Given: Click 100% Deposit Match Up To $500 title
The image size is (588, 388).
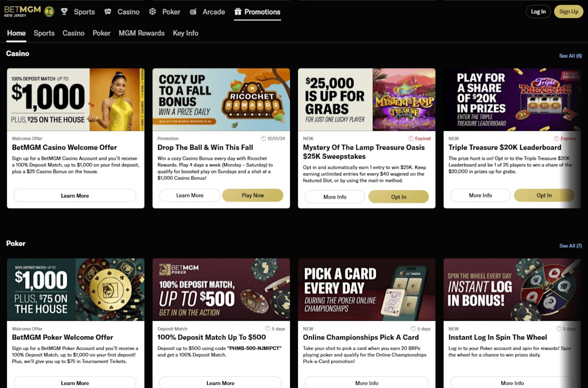Looking at the screenshot, I should 211,337.
